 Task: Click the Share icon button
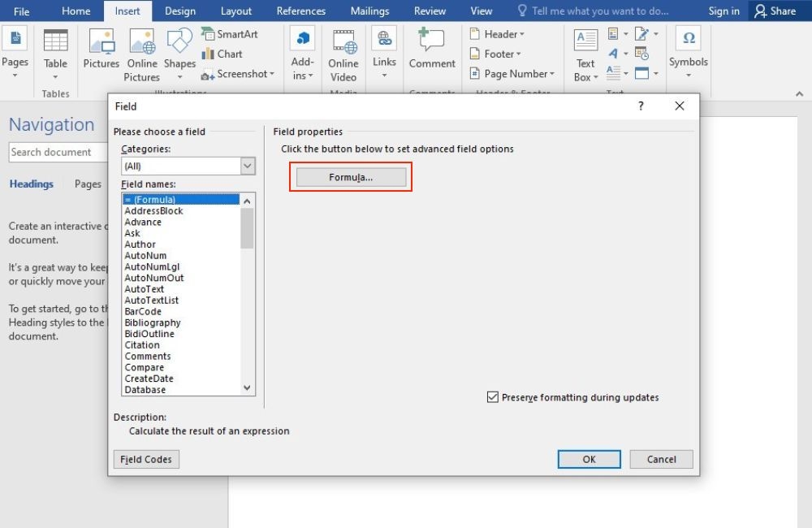point(775,11)
